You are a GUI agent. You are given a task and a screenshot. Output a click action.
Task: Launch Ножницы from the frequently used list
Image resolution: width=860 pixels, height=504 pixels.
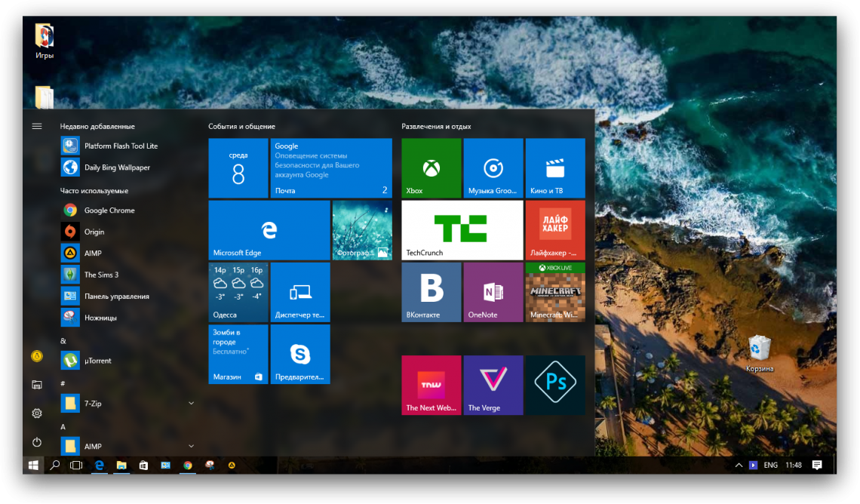tap(102, 317)
